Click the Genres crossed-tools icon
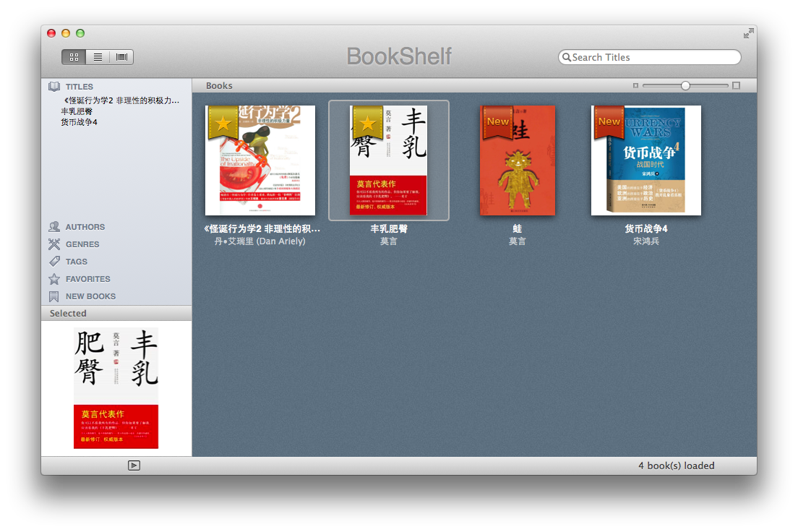Image resolution: width=798 pixels, height=532 pixels. 54,244
